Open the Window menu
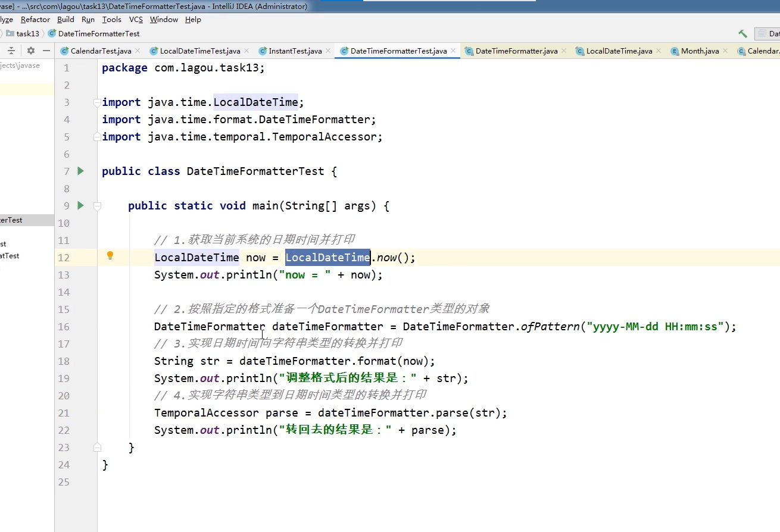780x532 pixels. tap(164, 20)
